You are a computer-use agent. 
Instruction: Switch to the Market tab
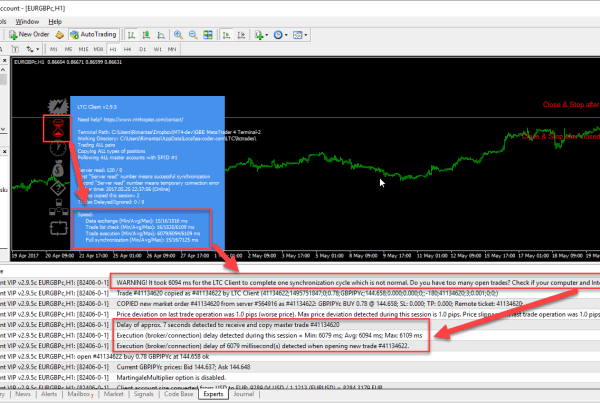click(x=113, y=394)
